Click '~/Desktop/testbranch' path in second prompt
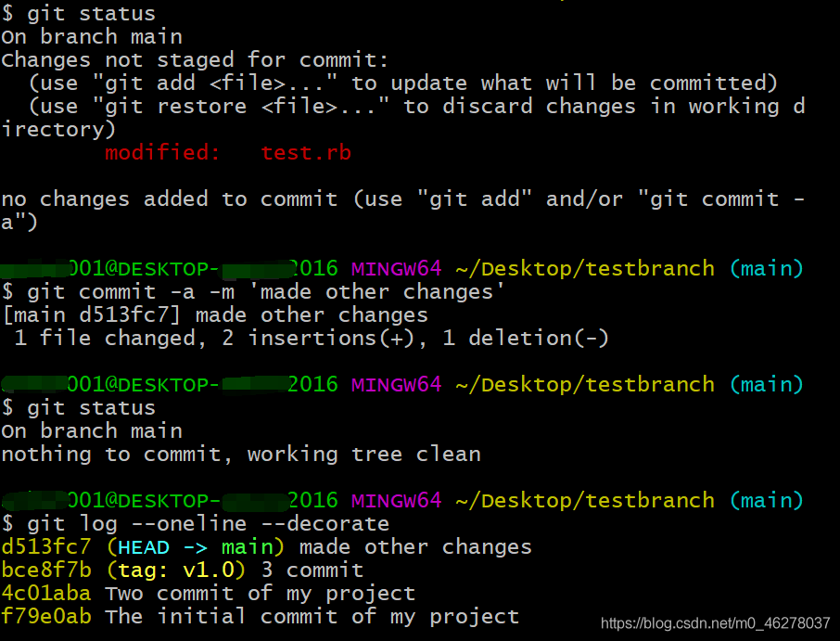This screenshot has width=840, height=641. pos(585,385)
